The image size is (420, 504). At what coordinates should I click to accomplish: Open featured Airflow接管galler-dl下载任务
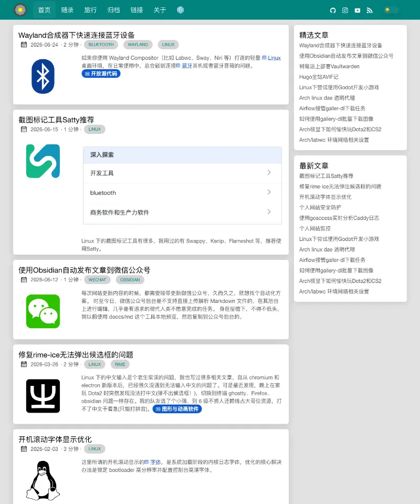pos(332,109)
